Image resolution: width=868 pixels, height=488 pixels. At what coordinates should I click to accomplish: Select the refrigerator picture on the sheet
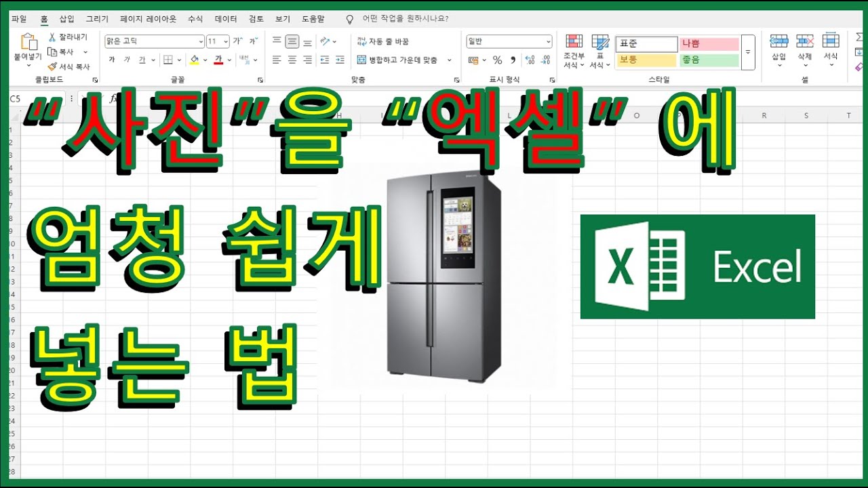(x=443, y=278)
